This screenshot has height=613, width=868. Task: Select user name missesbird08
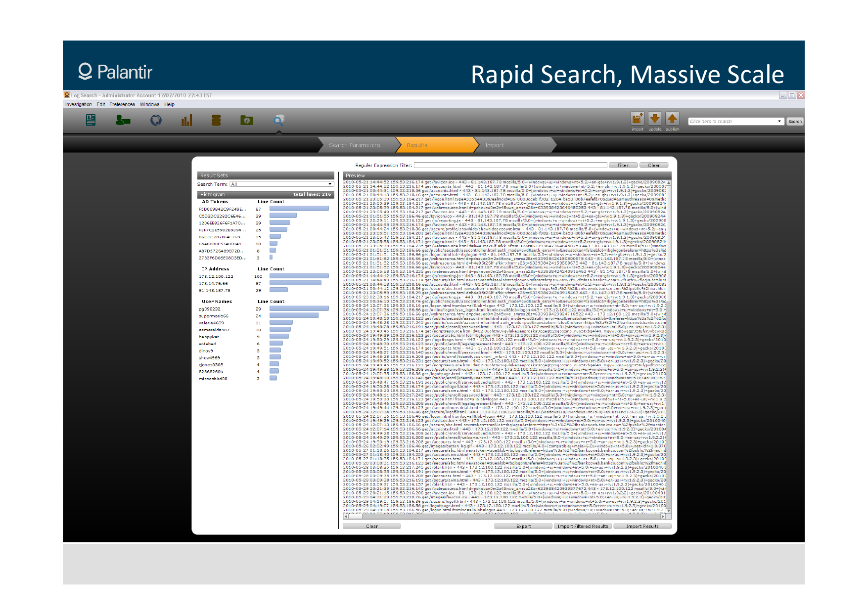(x=213, y=379)
